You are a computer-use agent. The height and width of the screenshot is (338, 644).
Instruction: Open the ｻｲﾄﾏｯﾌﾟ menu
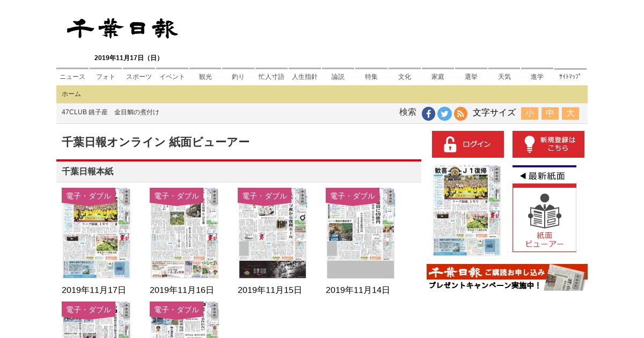click(570, 76)
